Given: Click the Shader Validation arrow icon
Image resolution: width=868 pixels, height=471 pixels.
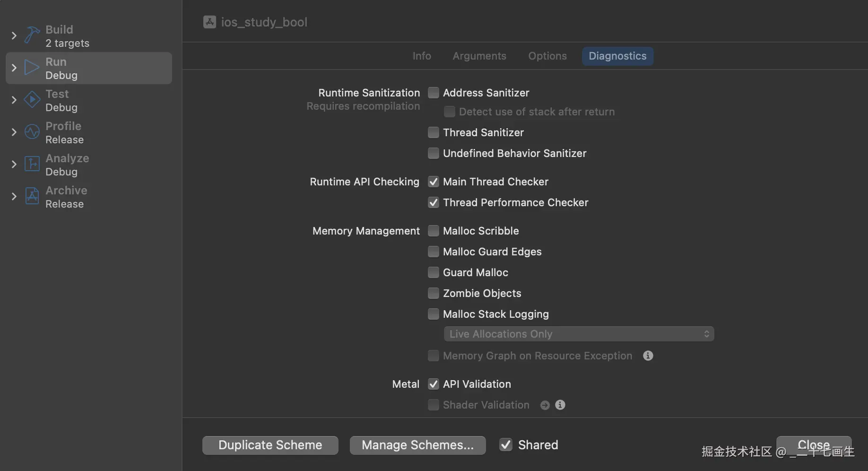Looking at the screenshot, I should (545, 405).
